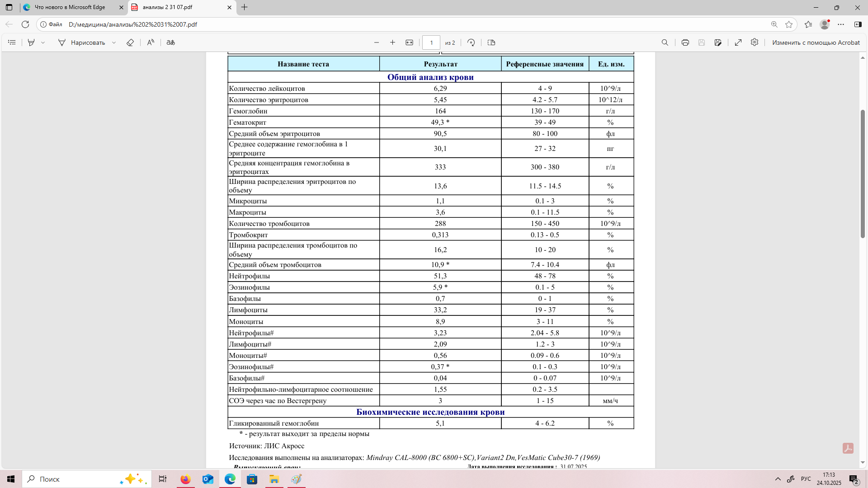The width and height of the screenshot is (868, 488).
Task: Expand the Нарисовать drawing options arrow
Action: coord(114,42)
